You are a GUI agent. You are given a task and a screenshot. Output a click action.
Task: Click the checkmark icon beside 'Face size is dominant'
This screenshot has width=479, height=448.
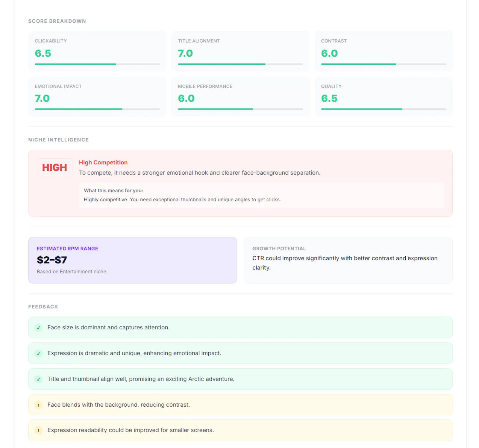[x=38, y=328]
